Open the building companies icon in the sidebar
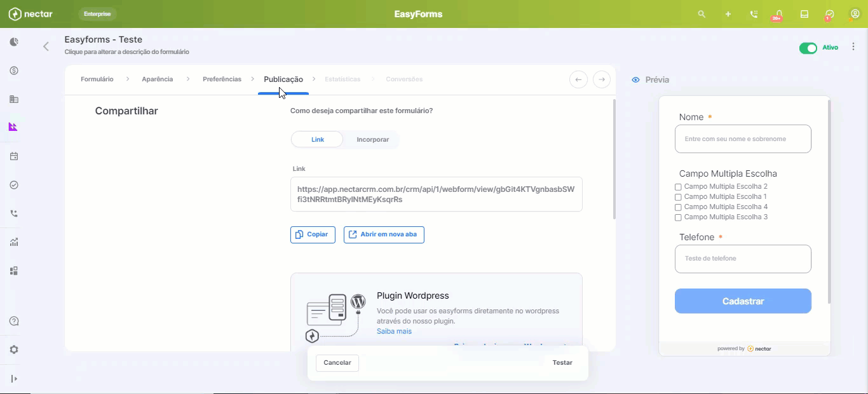Screen dimensions: 868x394 click(14, 99)
